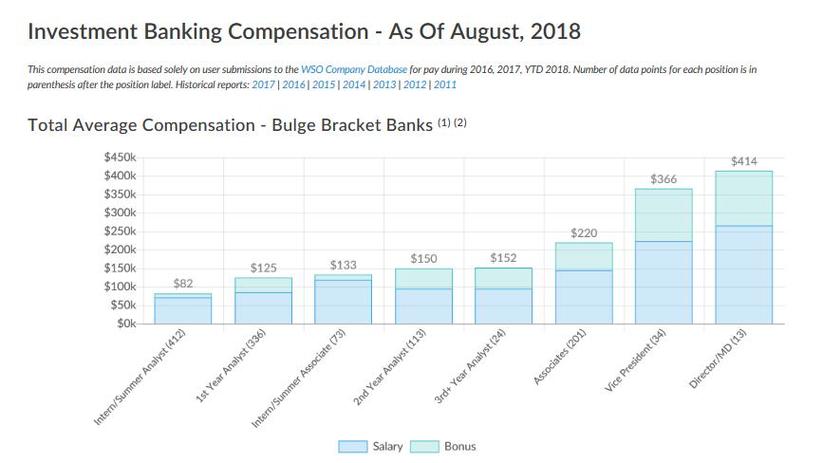
Task: Click the Director/MD bonus bar segment
Action: [x=743, y=198]
